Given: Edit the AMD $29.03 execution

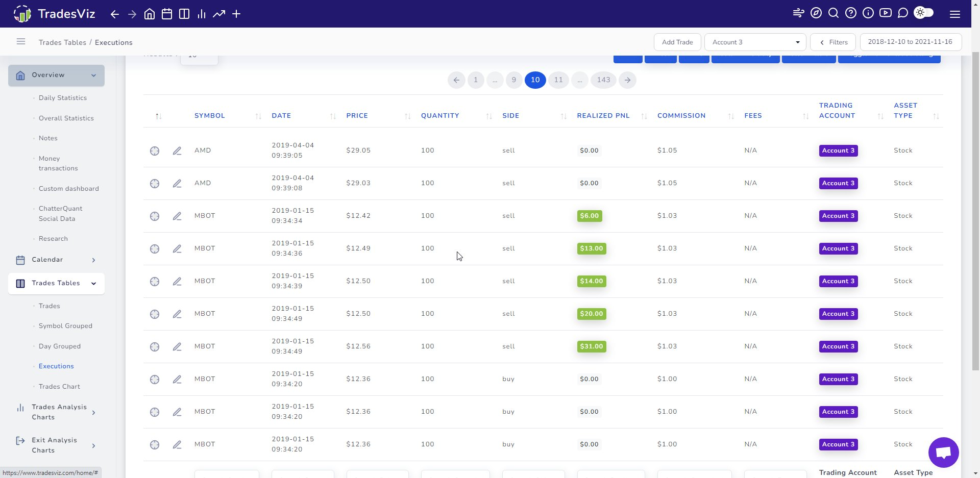Looking at the screenshot, I should pyautogui.click(x=177, y=184).
